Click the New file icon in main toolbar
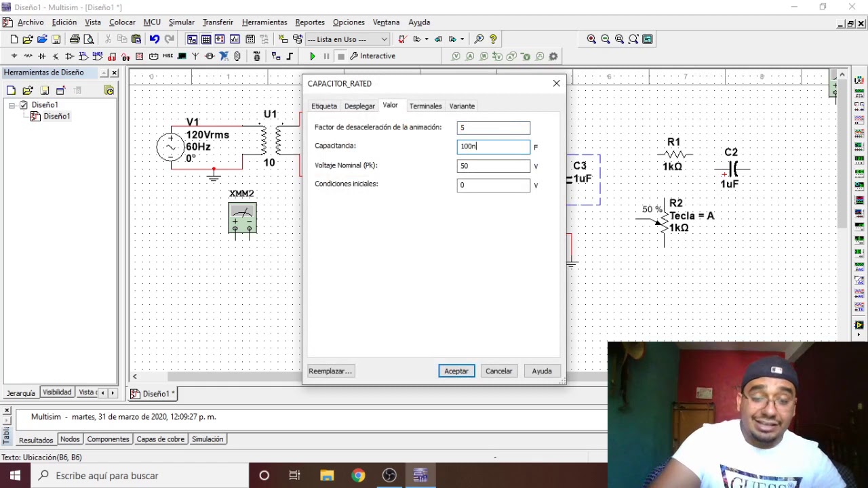Viewport: 868px width, 488px height. [14, 39]
